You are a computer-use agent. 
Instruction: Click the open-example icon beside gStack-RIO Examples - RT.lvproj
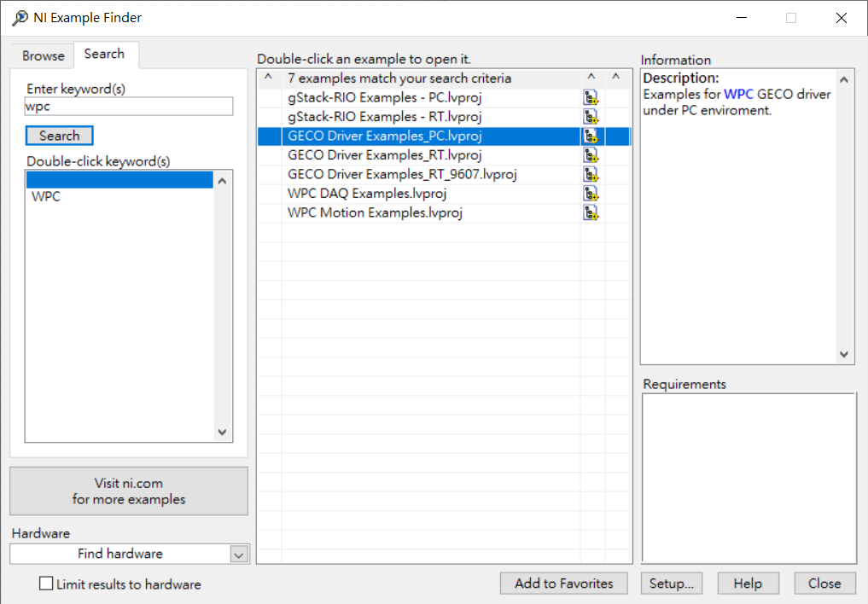(591, 116)
